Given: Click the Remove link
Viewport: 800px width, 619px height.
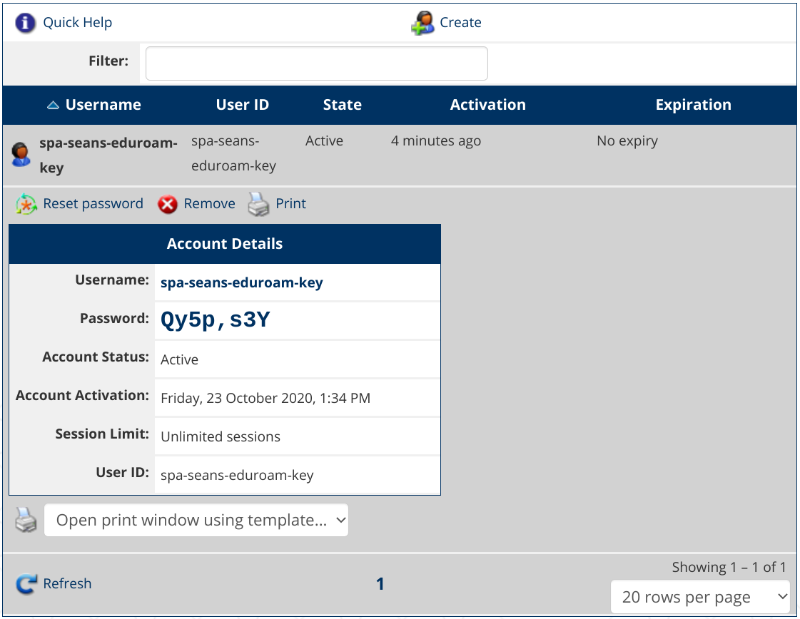Looking at the screenshot, I should [x=209, y=204].
